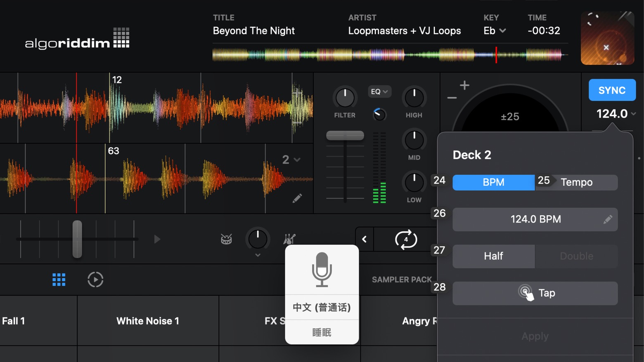This screenshot has width=644, height=362.
Task: Click the small blue gain knob
Action: point(379,114)
